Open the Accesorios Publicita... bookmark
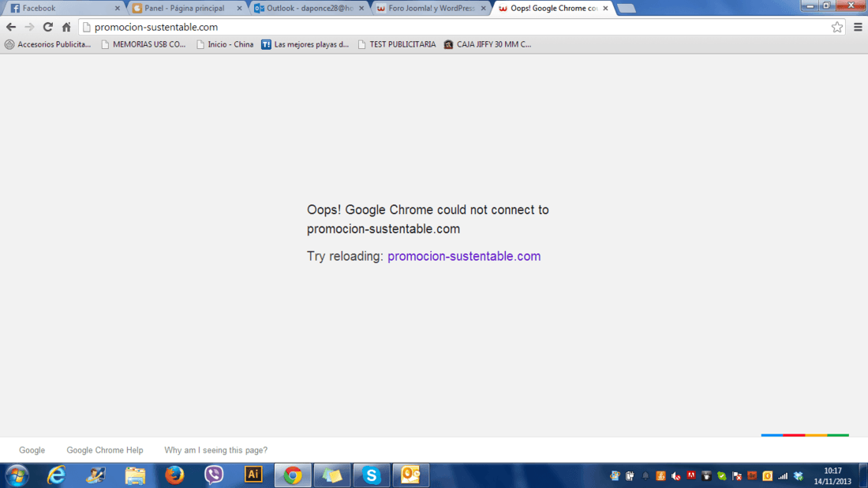 coord(47,44)
